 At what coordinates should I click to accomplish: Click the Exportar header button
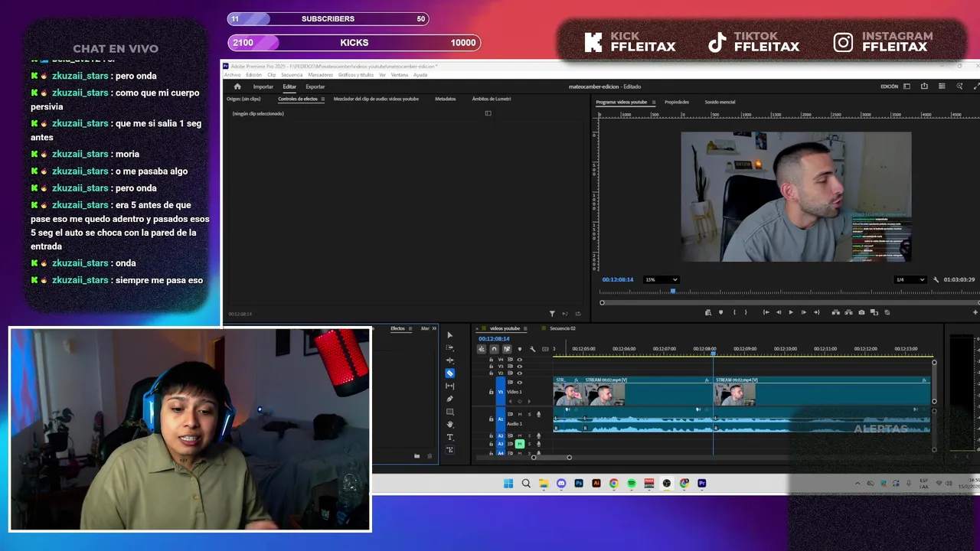[x=315, y=86]
